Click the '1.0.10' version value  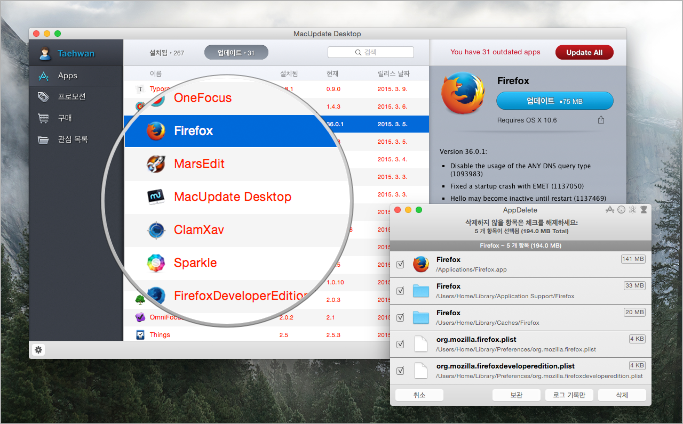point(335,282)
